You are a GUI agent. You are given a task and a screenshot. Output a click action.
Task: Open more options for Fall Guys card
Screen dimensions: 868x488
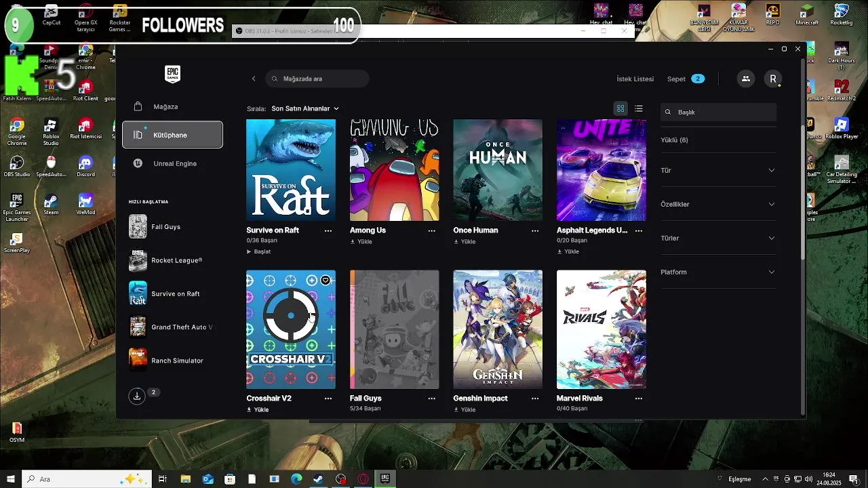pyautogui.click(x=431, y=399)
